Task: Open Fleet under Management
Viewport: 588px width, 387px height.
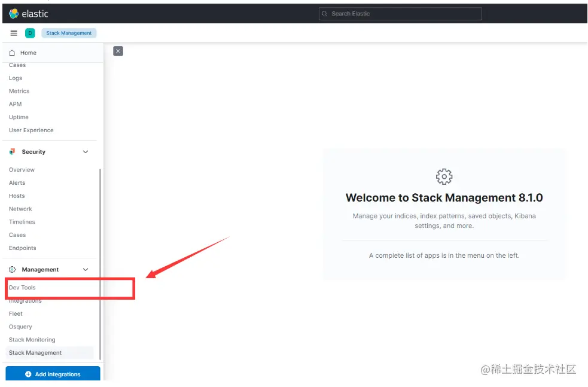Action: 16,313
